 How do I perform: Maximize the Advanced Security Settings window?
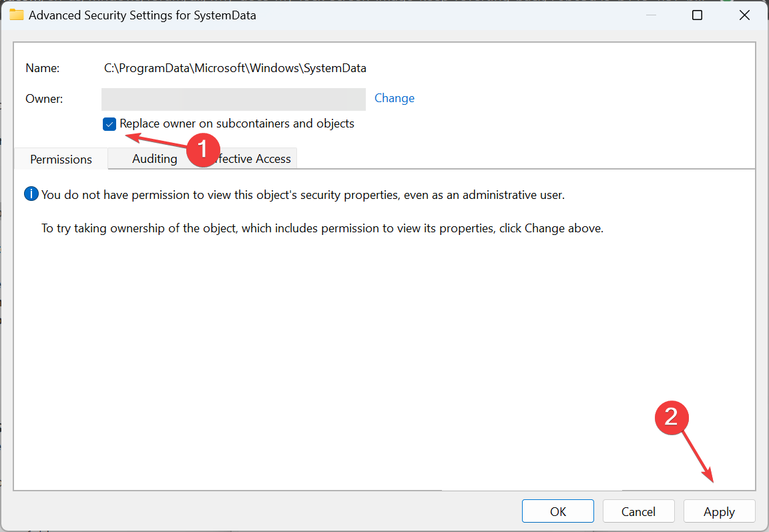pyautogui.click(x=697, y=15)
